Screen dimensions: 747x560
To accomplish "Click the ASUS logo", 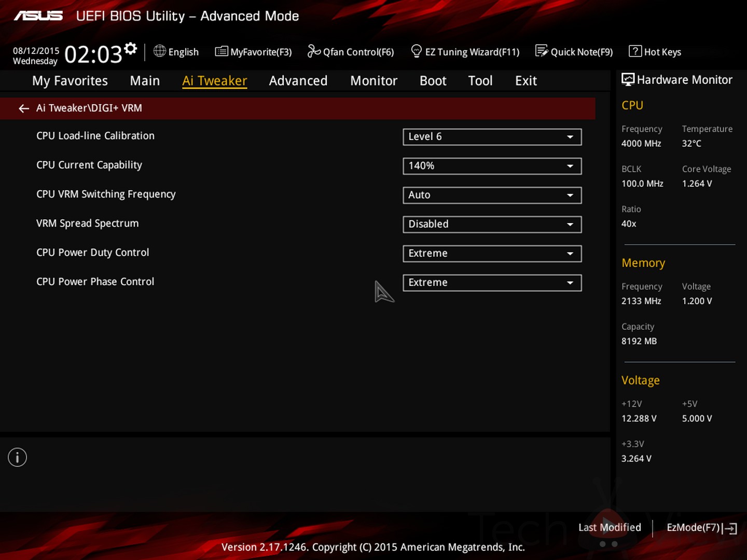I will point(38,16).
